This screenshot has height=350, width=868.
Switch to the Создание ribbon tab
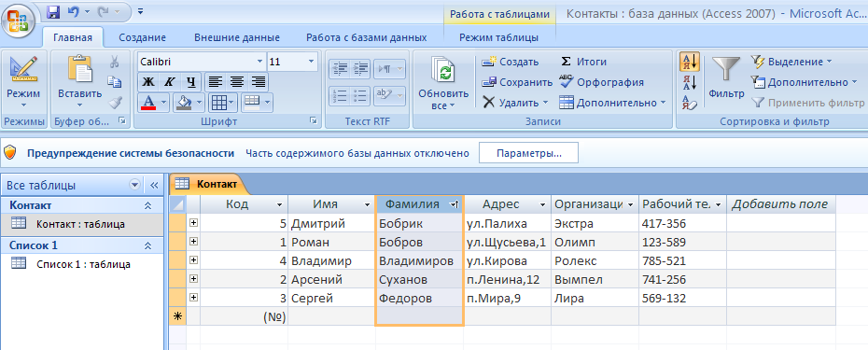(x=142, y=37)
